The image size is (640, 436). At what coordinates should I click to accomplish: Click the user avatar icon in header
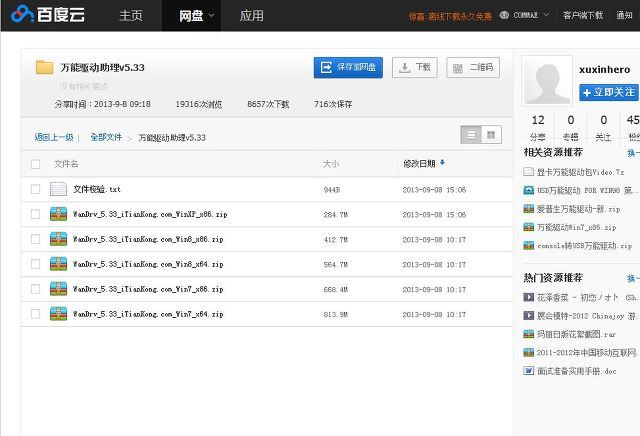(504, 15)
